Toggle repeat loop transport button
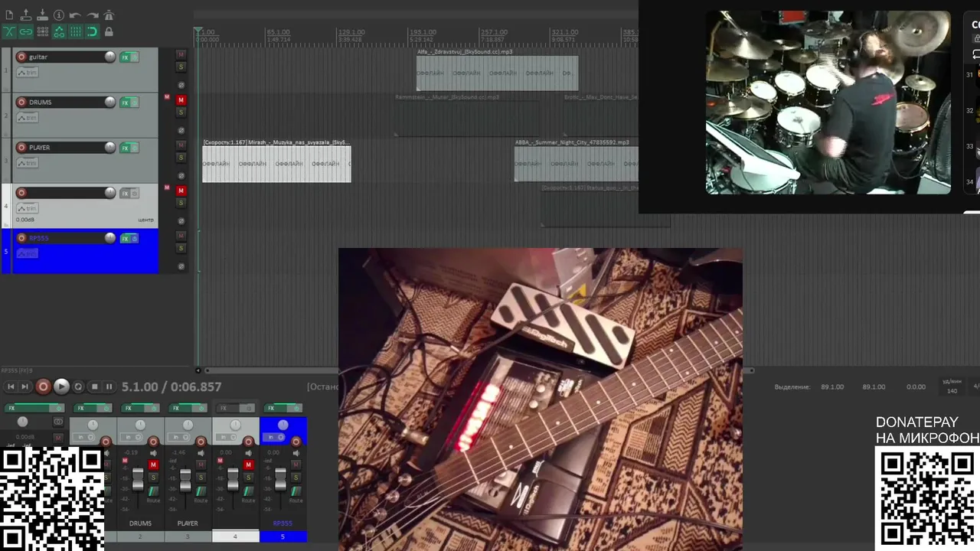The height and width of the screenshot is (551, 980). [x=78, y=387]
